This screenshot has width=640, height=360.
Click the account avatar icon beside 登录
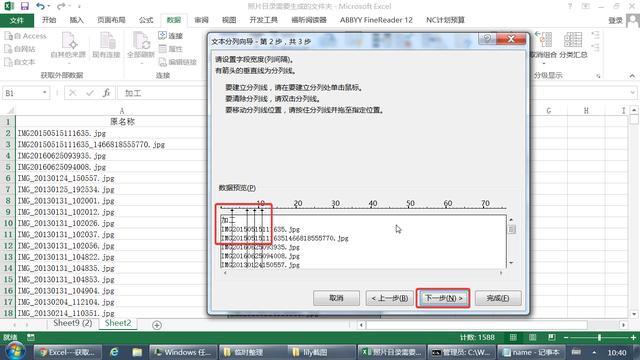tap(633, 20)
